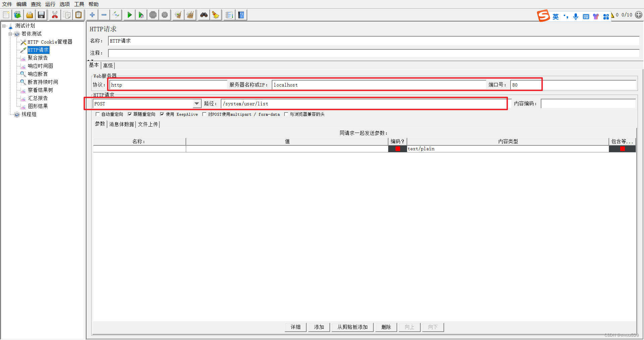Click the 内容编码 input field
The image size is (644, 340).
(x=588, y=104)
